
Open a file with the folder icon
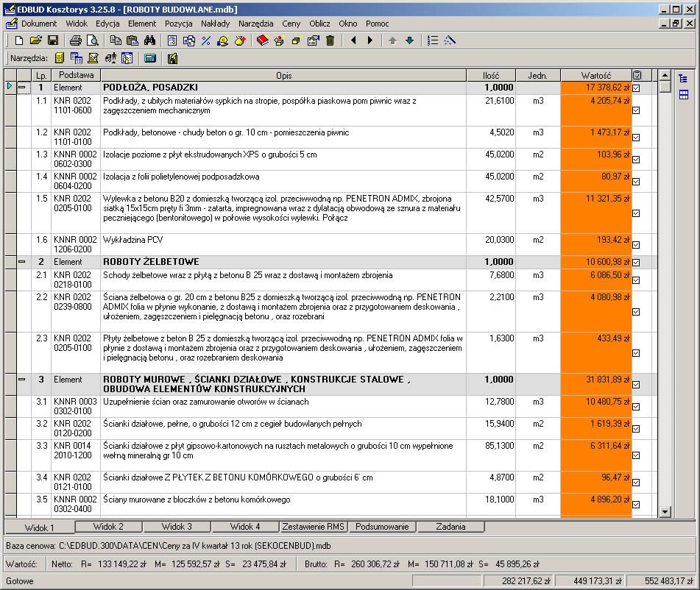point(36,40)
